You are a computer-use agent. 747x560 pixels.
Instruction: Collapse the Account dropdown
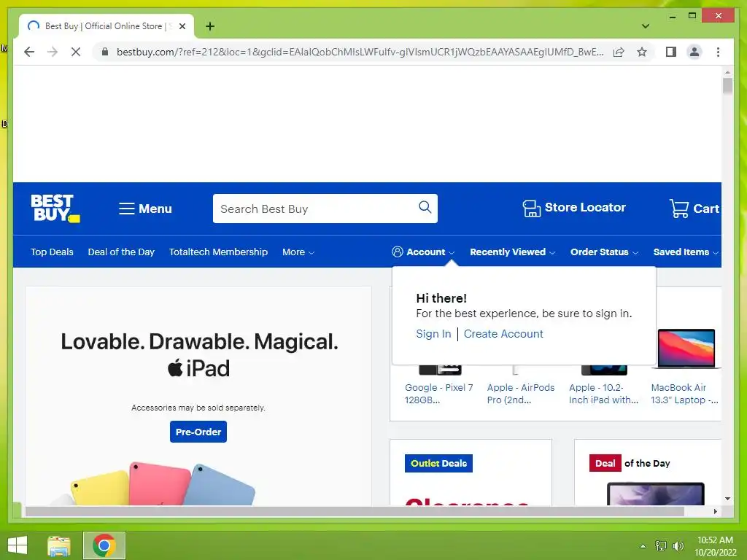[x=423, y=252]
